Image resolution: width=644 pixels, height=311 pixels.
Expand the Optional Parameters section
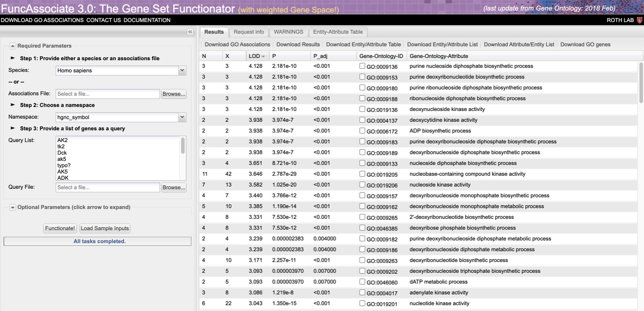coord(13,207)
